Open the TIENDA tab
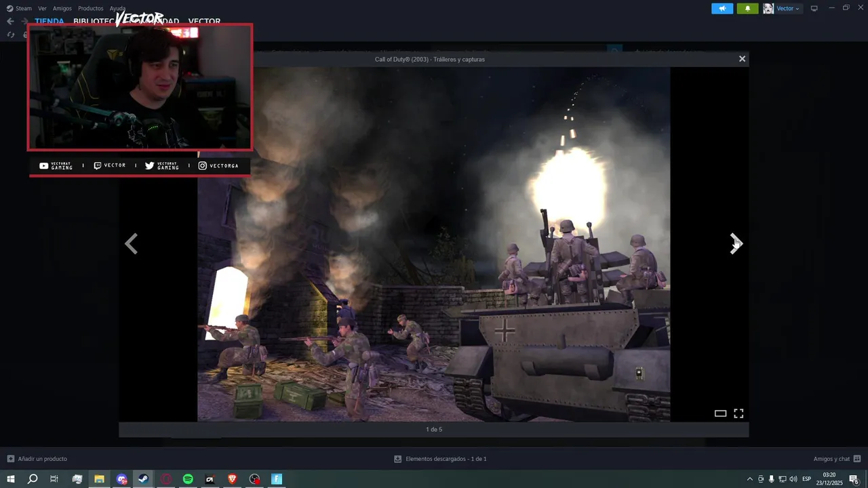Image resolution: width=868 pixels, height=488 pixels. (x=50, y=21)
